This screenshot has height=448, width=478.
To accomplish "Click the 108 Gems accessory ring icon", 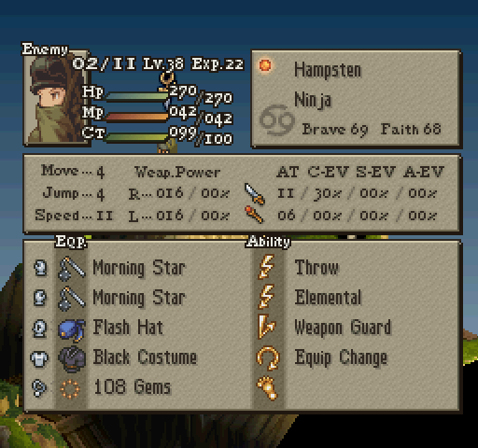I will pos(70,389).
